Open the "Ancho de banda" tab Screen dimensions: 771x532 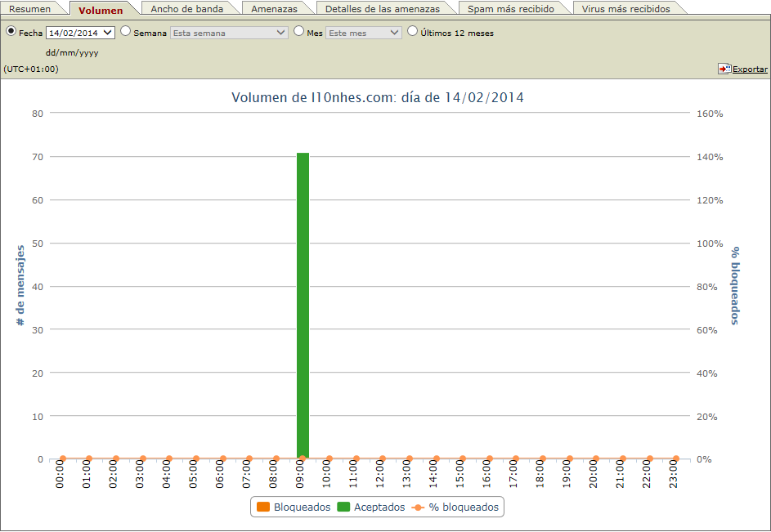[x=190, y=7]
